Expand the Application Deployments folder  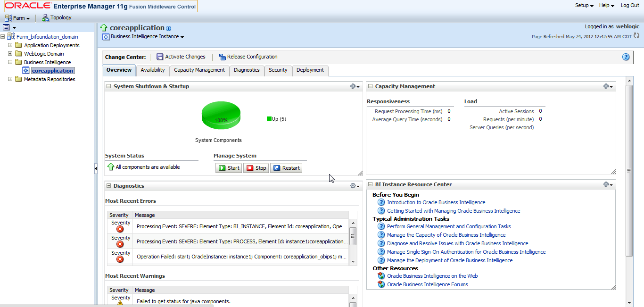(10, 45)
